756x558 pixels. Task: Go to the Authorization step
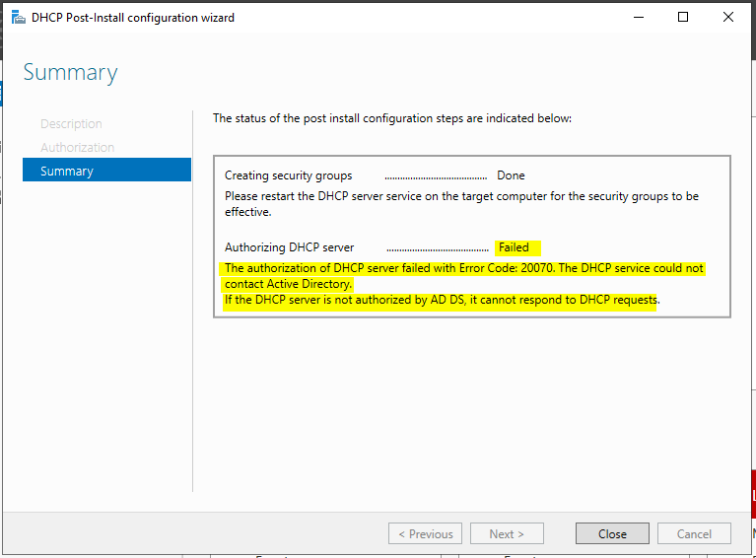[77, 147]
